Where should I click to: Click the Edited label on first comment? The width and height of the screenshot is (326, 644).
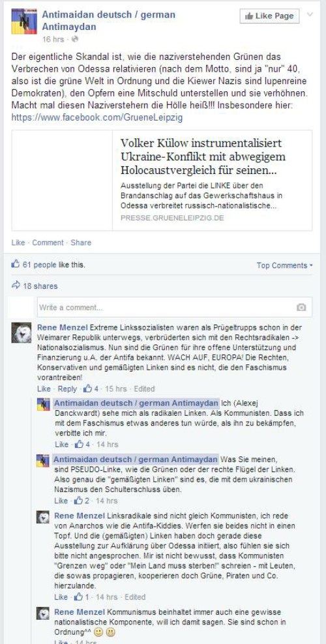click(x=144, y=388)
